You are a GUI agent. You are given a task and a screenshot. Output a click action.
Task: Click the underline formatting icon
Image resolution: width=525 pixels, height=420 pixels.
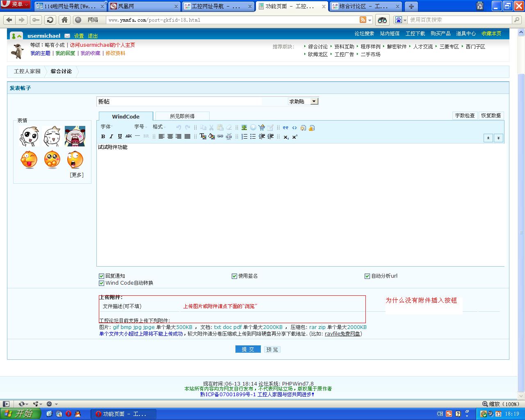120,137
